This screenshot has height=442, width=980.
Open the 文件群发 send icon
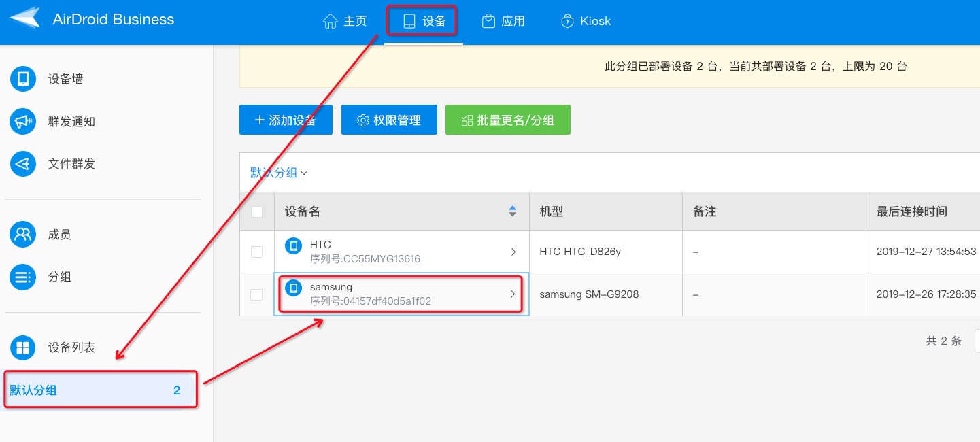coord(23,164)
